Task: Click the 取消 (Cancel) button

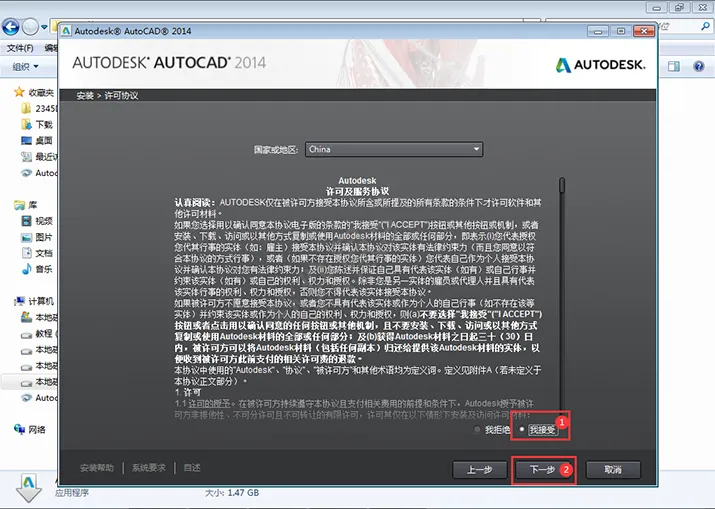Action: (x=613, y=470)
